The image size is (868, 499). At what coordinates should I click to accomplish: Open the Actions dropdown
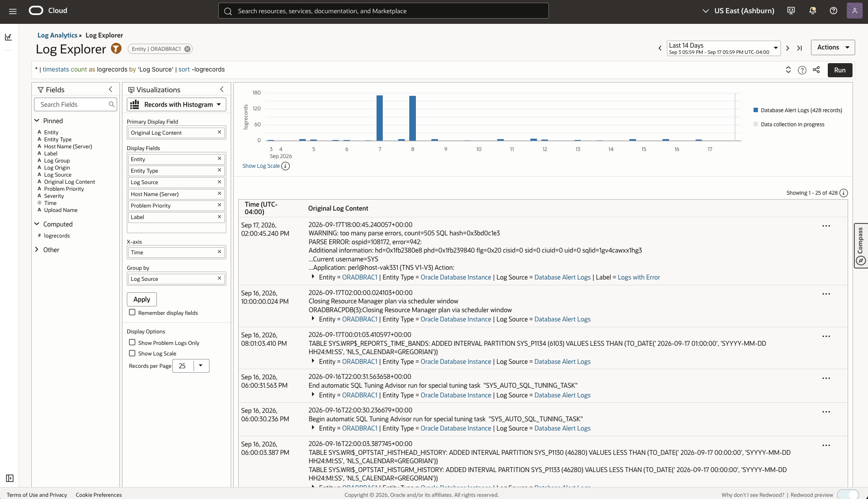click(x=833, y=47)
